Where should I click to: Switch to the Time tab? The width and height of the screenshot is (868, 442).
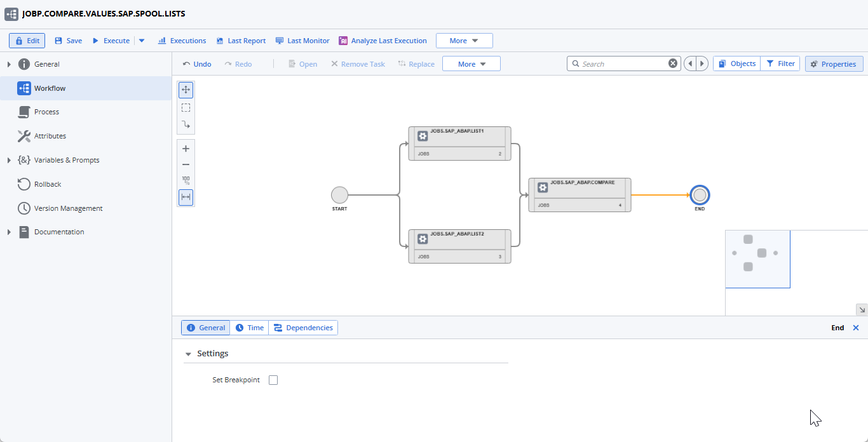[x=249, y=327]
